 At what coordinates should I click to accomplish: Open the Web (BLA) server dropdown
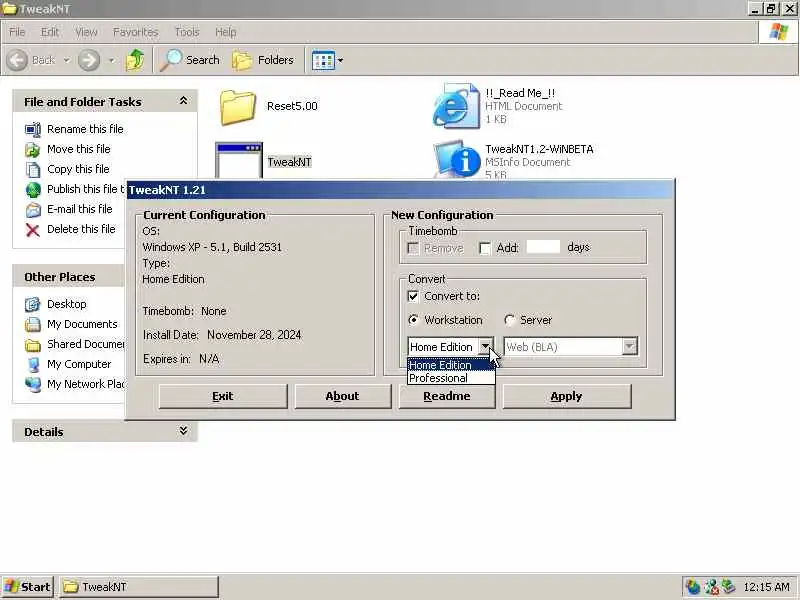click(629, 346)
